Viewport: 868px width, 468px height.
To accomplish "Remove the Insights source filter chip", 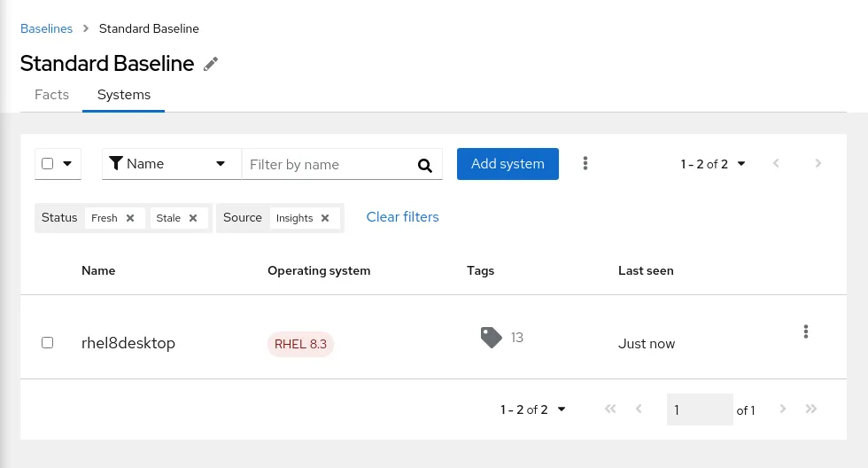I will pyautogui.click(x=325, y=218).
